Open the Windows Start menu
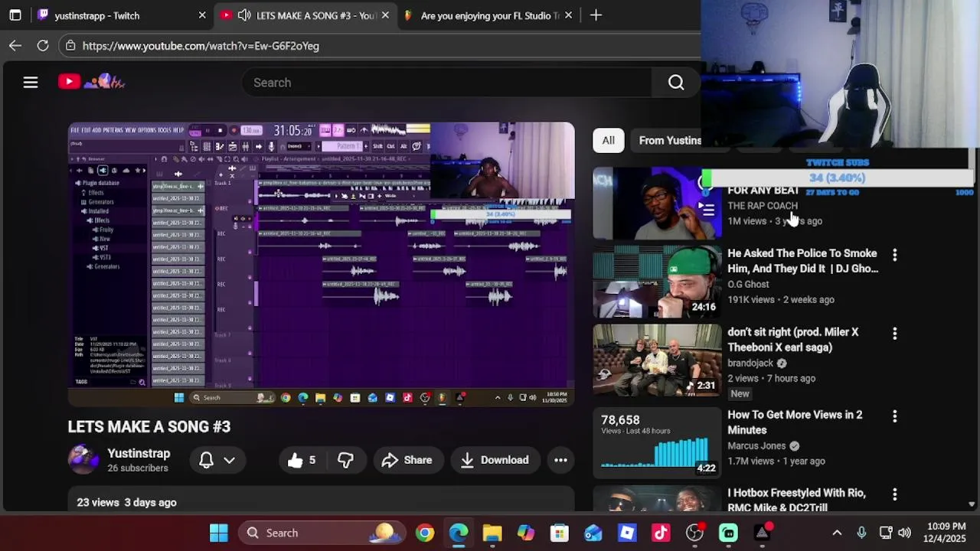Image resolution: width=980 pixels, height=551 pixels. [x=219, y=533]
